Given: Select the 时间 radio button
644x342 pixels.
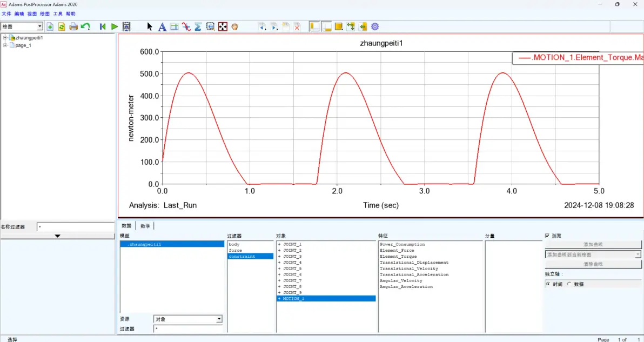Looking at the screenshot, I should (548, 284).
